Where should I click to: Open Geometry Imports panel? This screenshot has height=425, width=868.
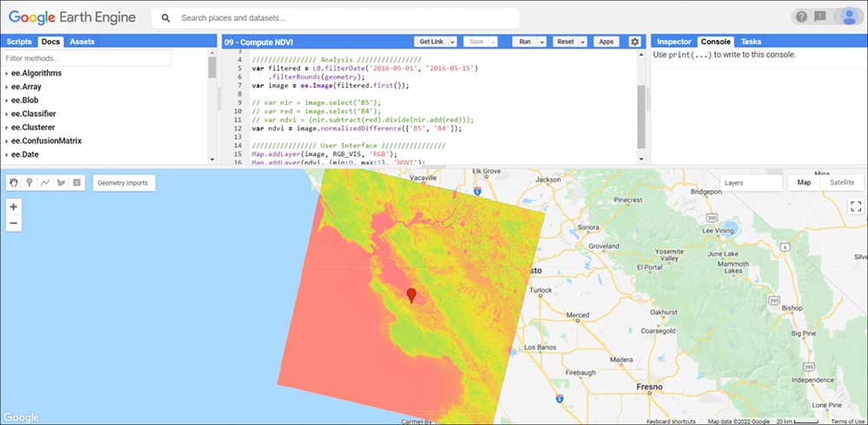pyautogui.click(x=124, y=183)
